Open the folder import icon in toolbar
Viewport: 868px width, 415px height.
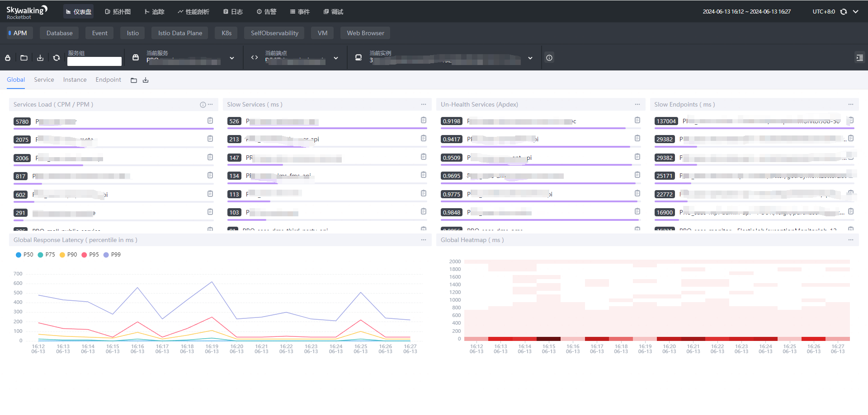click(24, 58)
